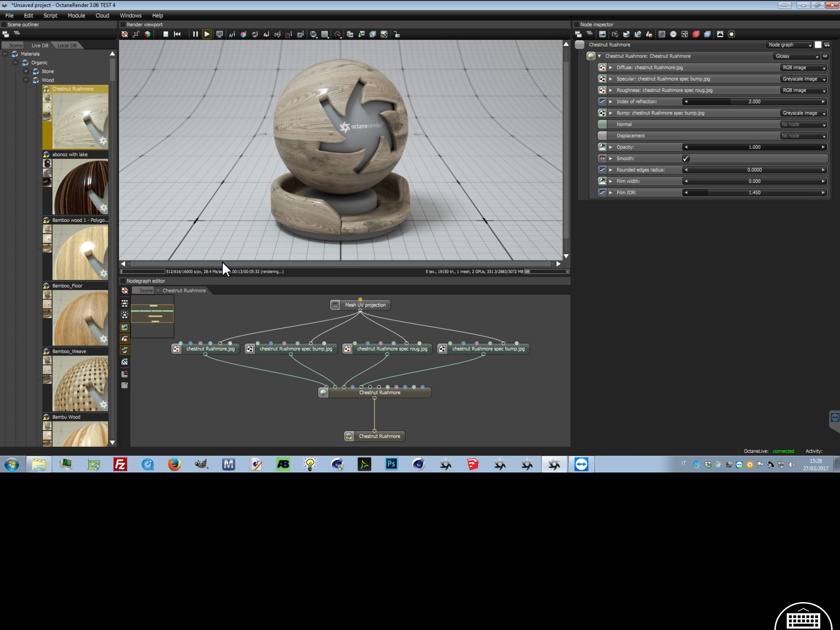840x630 pixels.
Task: Select the abonoz with lake material thumbnail
Action: (x=80, y=187)
